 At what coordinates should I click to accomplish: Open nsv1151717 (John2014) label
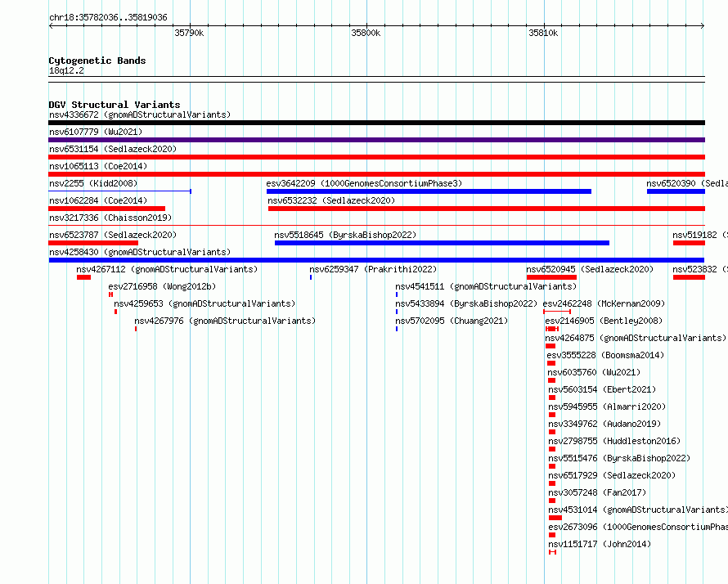pos(600,544)
